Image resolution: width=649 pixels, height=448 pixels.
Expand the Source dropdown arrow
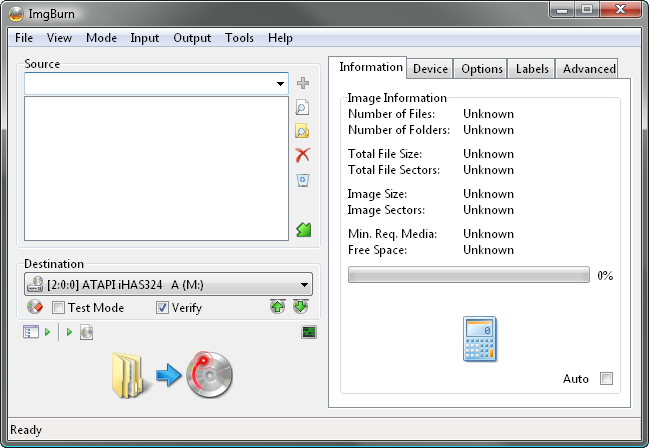(280, 84)
